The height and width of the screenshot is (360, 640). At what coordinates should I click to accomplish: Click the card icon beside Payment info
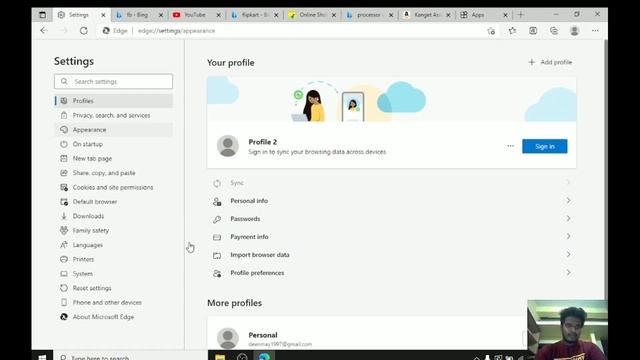[x=217, y=237]
